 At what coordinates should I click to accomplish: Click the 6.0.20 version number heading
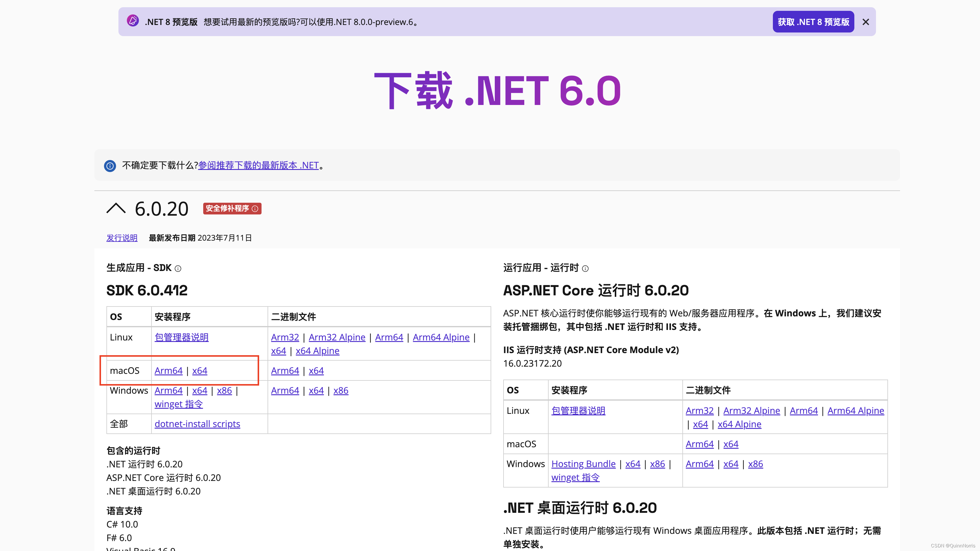(x=162, y=209)
